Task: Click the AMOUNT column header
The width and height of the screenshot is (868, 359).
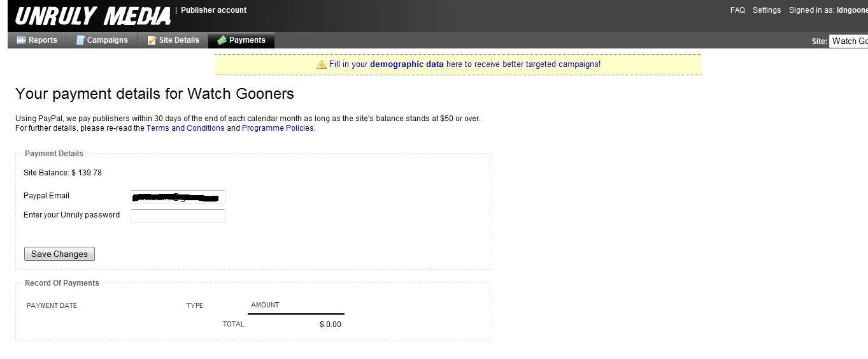Action: 265,305
